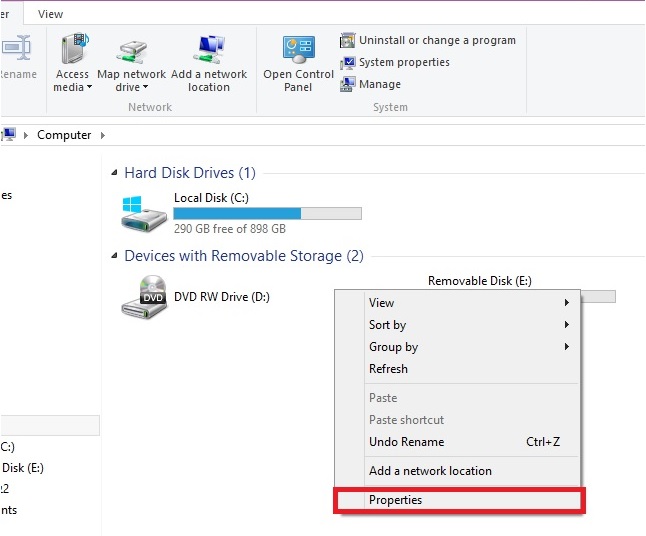
Task: Click Computer in the address breadcrumb
Action: click(x=64, y=135)
